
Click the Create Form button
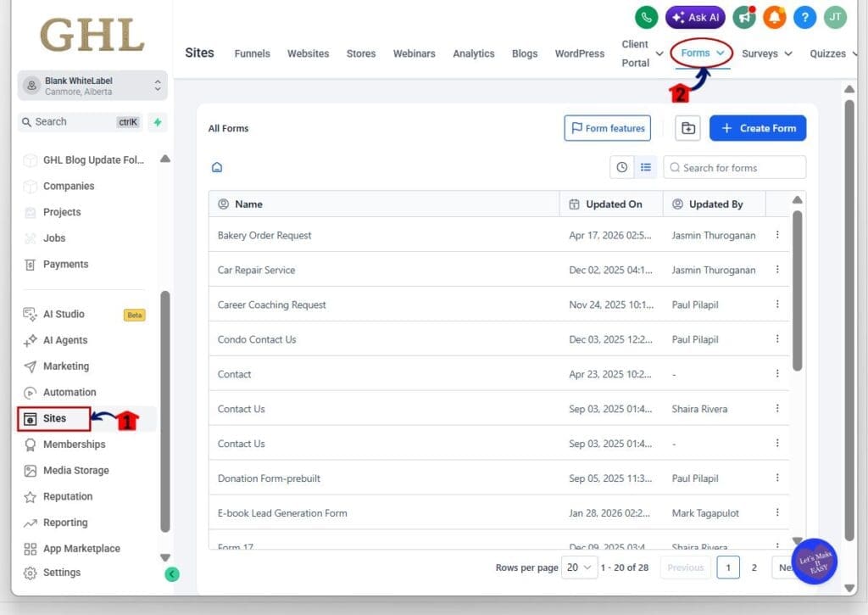click(757, 128)
